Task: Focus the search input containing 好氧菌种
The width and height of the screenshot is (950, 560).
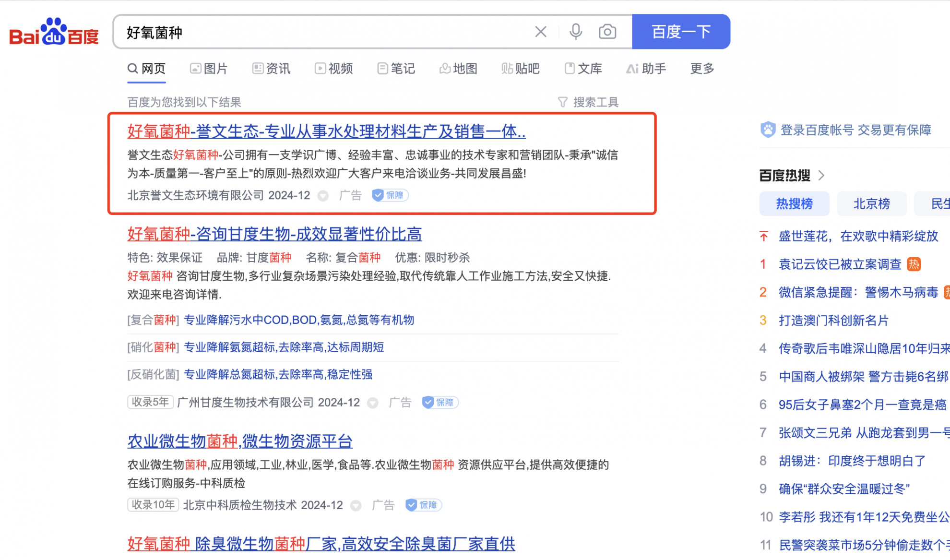Action: (326, 32)
